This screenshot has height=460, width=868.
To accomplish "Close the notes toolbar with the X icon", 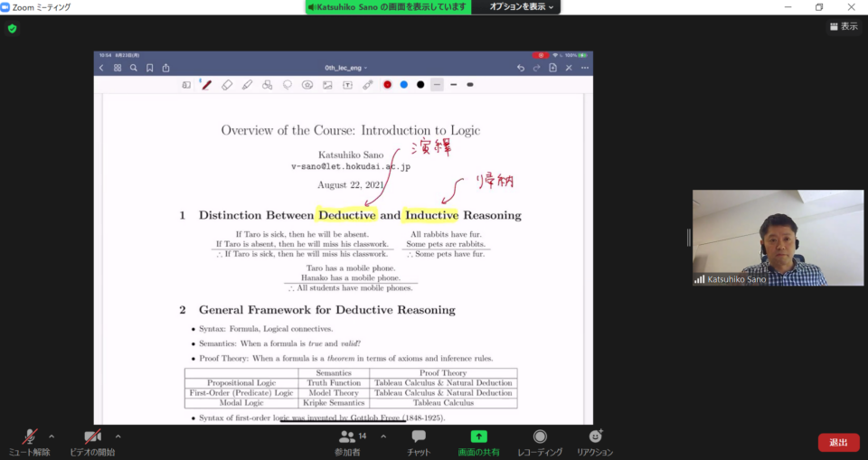I will point(569,68).
